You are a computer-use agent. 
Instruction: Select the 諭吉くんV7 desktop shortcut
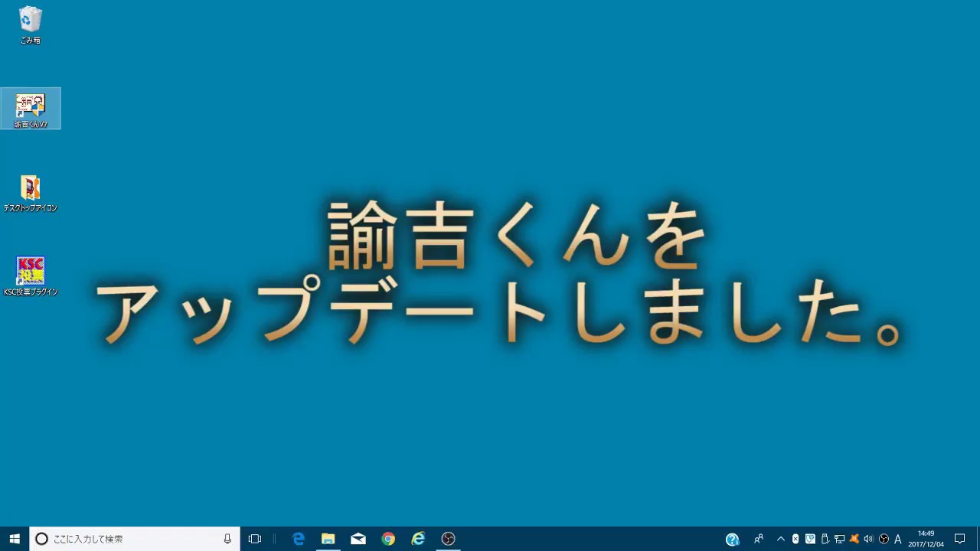point(31,109)
